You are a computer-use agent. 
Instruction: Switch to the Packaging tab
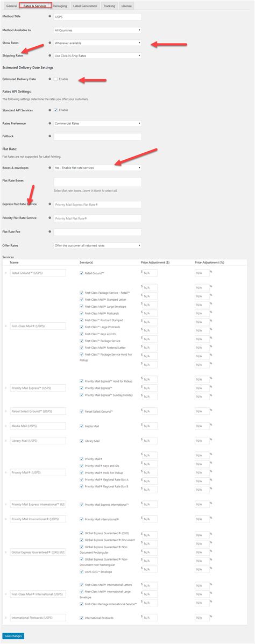(x=60, y=6)
